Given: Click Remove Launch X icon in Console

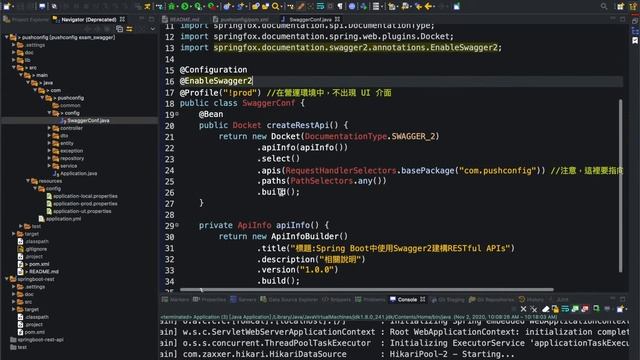Looking at the screenshot, I should pyautogui.click(x=523, y=309).
